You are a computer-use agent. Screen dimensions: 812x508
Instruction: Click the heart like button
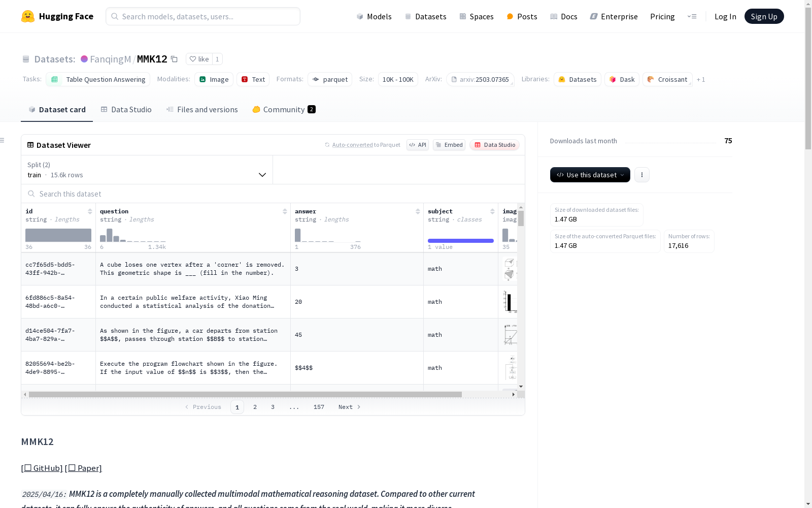coord(199,59)
